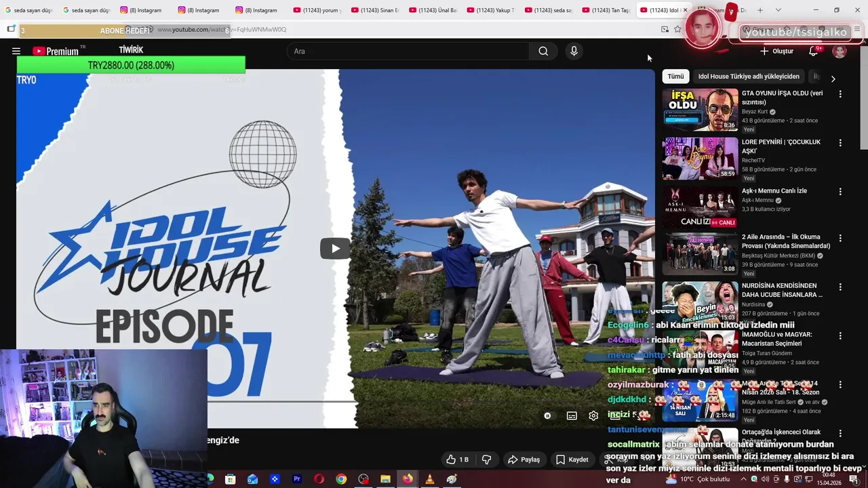
Task: Open Opera browser from taskbar
Action: pos(319,479)
